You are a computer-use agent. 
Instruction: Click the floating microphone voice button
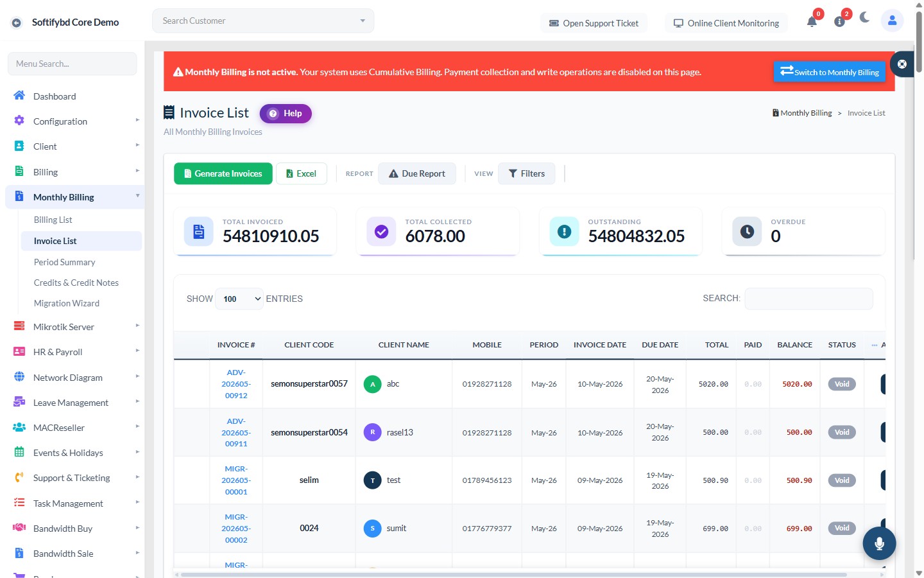click(879, 543)
